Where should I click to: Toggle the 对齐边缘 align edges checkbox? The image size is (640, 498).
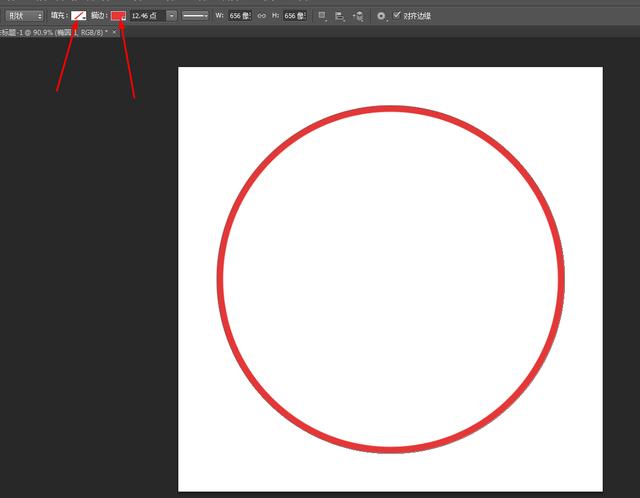click(397, 16)
